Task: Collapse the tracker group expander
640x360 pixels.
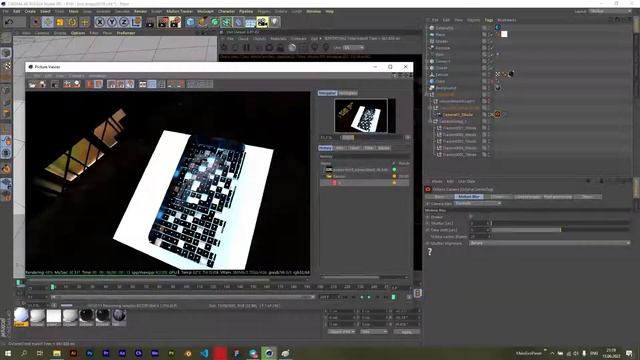Action: [430, 121]
